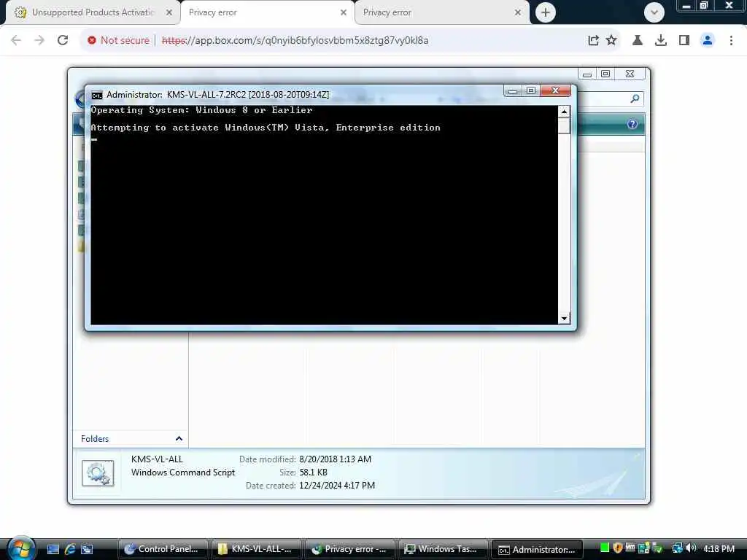Click the Windows Command Script type text
Image resolution: width=747 pixels, height=560 pixels.
(x=183, y=472)
